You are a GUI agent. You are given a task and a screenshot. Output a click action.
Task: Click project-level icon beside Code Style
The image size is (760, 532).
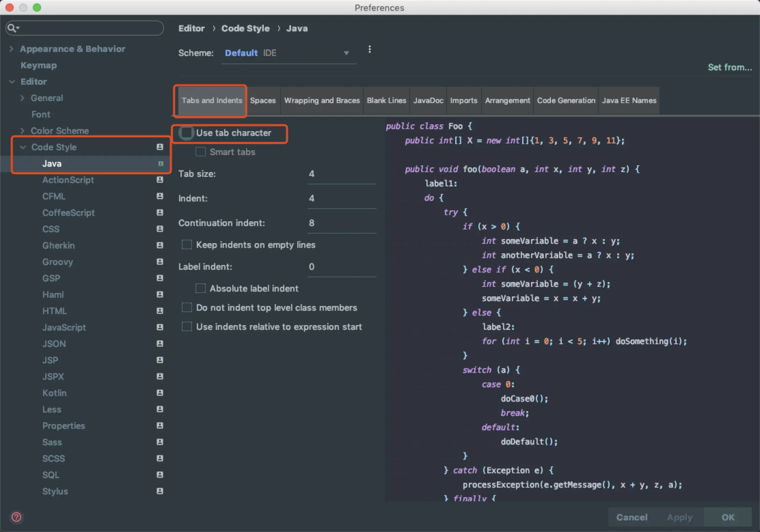click(160, 147)
